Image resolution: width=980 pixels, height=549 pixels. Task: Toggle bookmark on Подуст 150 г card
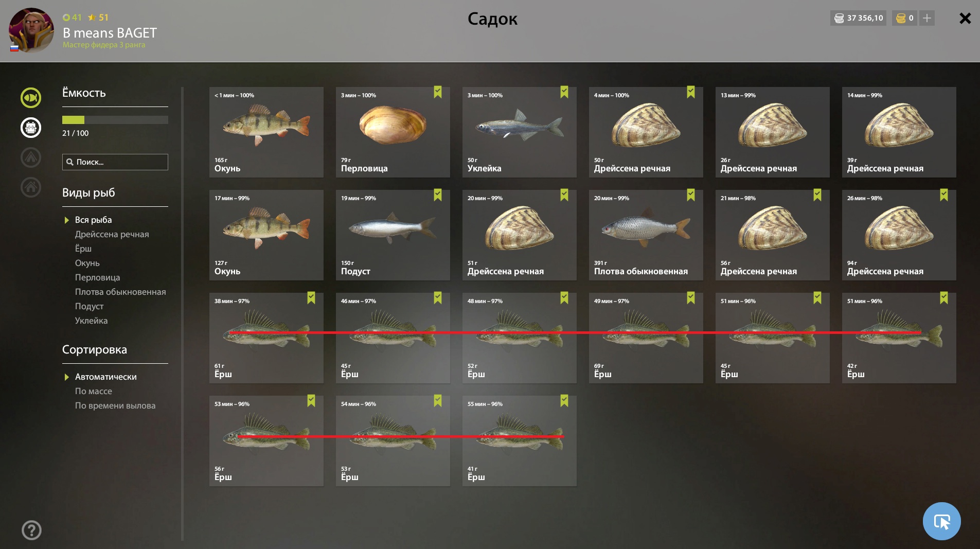click(x=438, y=195)
